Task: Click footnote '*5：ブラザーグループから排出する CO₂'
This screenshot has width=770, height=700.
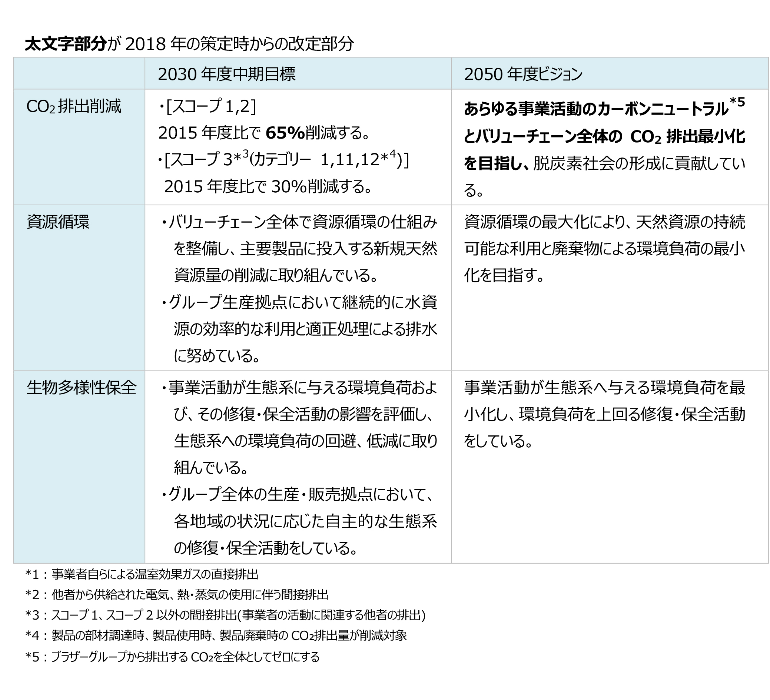Action: (172, 657)
